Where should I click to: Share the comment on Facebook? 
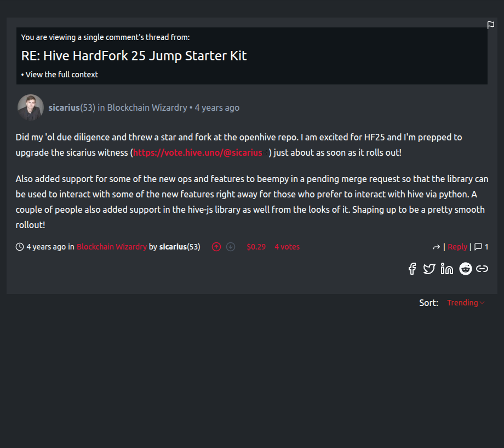point(412,269)
